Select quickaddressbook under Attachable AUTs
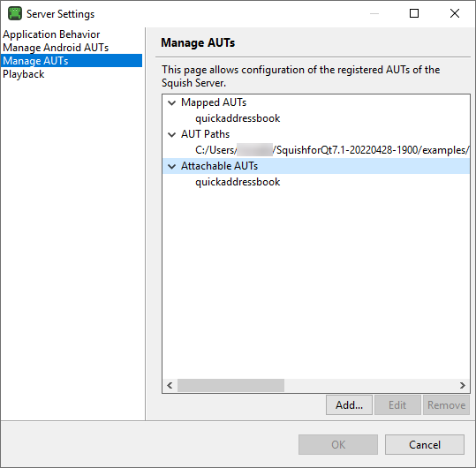Screen dimensions: 476x468 pos(238,182)
